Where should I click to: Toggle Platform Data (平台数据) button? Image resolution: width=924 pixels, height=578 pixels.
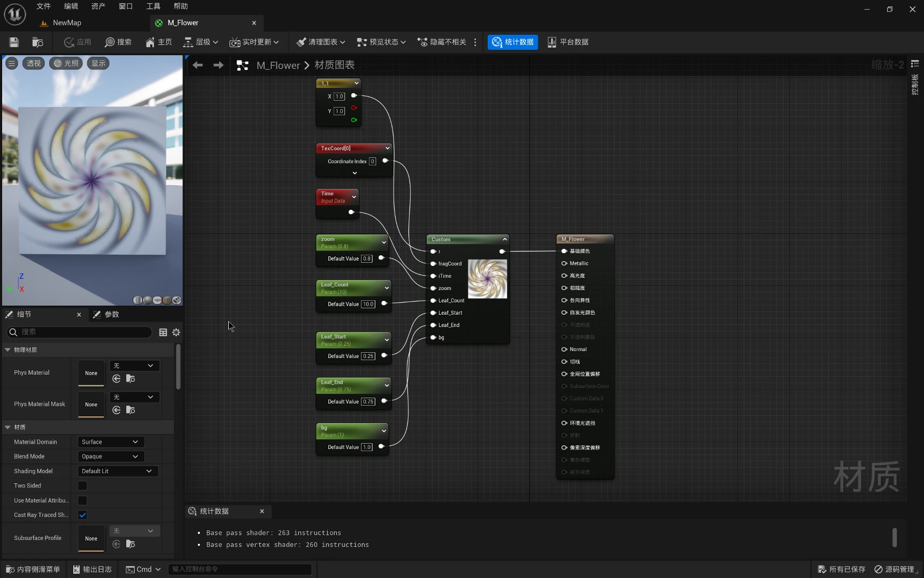(x=568, y=42)
